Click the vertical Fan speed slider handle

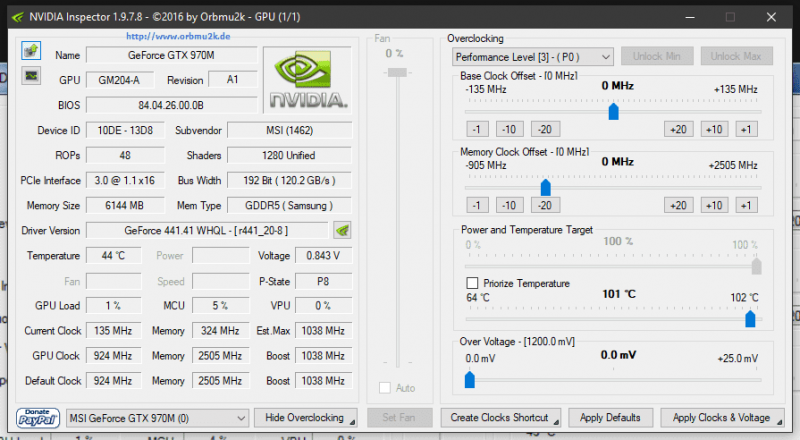coord(397,72)
